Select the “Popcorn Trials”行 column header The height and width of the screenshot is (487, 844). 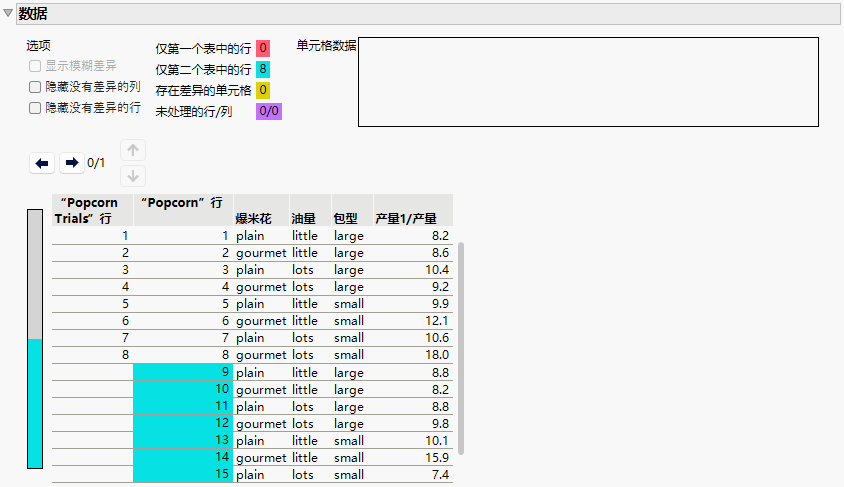(92, 210)
